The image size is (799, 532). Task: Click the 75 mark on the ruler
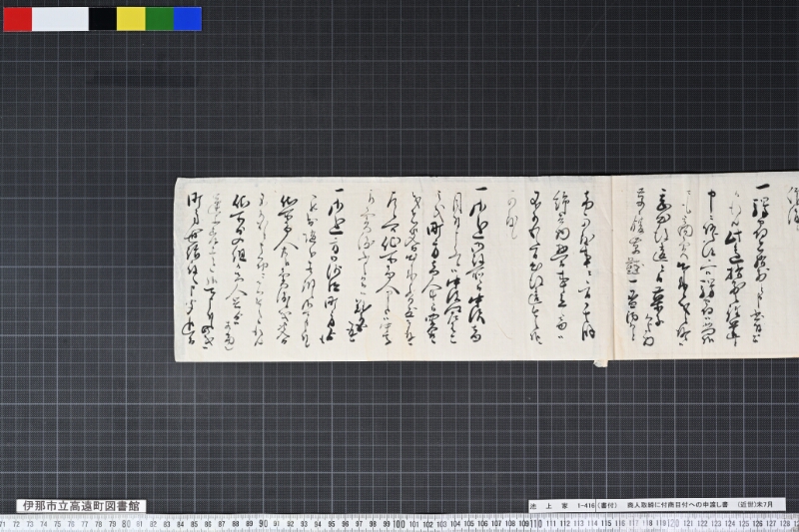pyautogui.click(x=58, y=524)
